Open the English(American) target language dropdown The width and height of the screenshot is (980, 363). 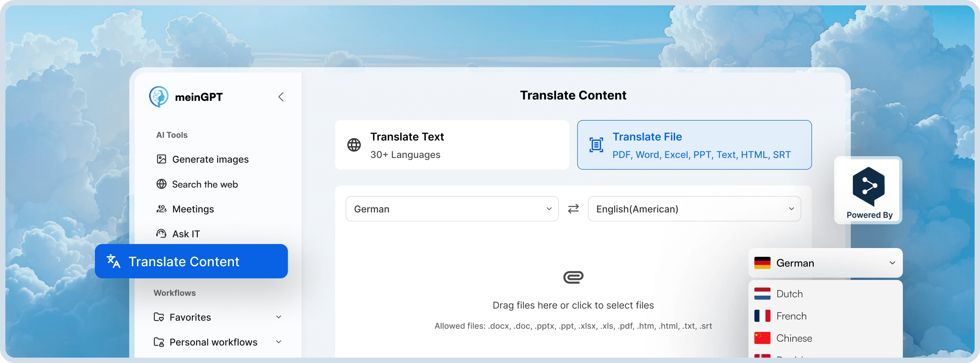coord(694,209)
